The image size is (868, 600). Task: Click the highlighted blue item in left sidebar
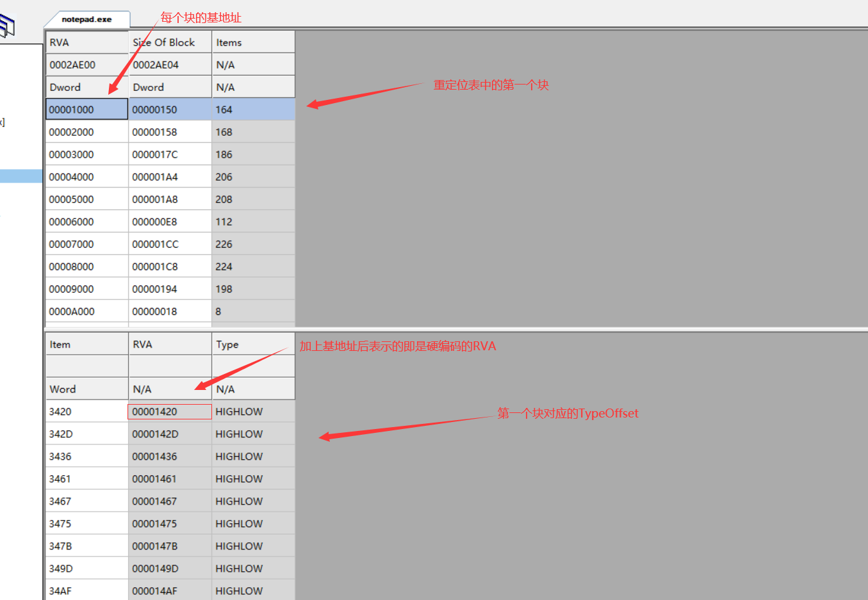click(x=21, y=176)
